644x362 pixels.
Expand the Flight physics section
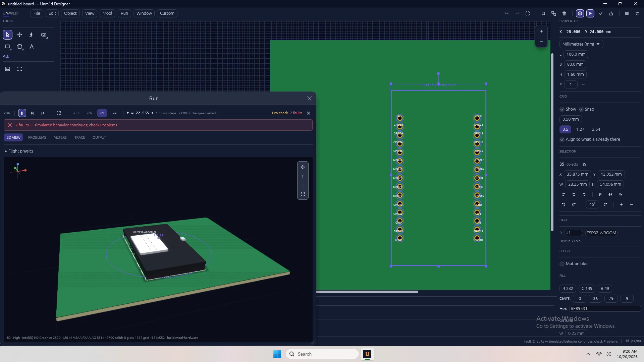19,151
